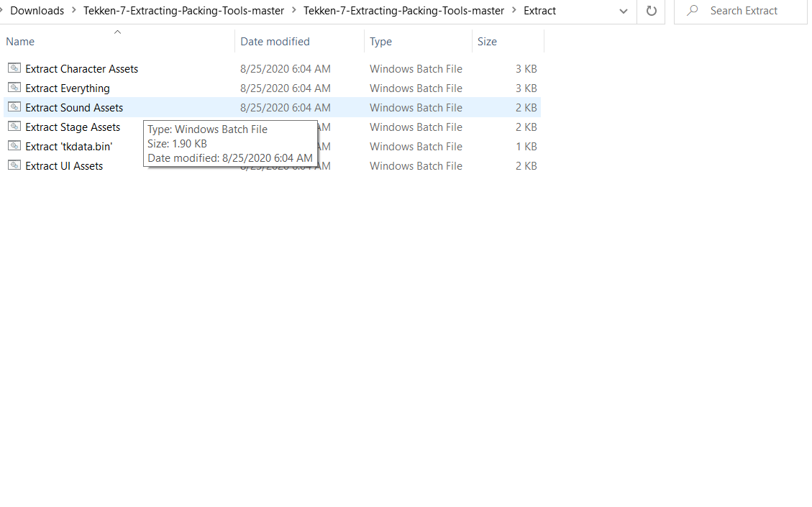Select the Extract Everything file name
This screenshot has width=812, height=507.
pyautogui.click(x=68, y=88)
